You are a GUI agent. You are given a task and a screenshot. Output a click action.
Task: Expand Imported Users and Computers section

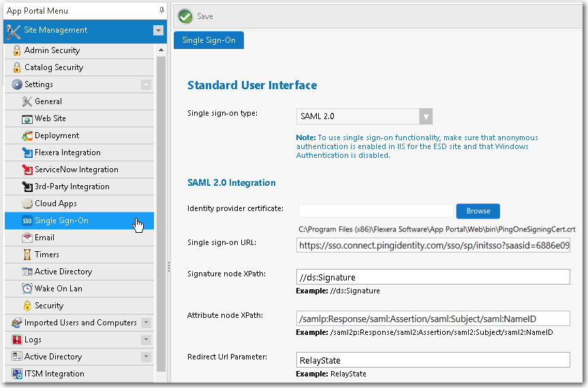pyautogui.click(x=146, y=323)
